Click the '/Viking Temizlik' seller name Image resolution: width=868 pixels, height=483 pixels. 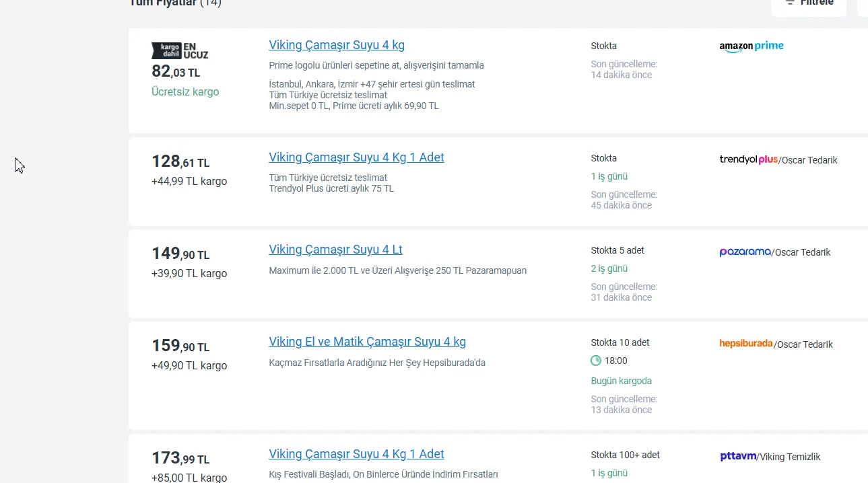click(x=789, y=457)
